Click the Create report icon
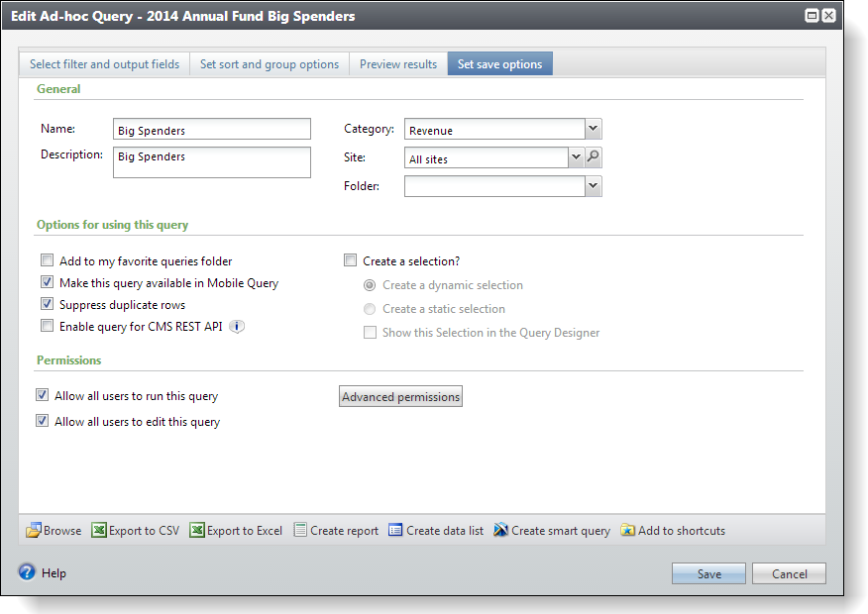The image size is (868, 614). coord(300,530)
